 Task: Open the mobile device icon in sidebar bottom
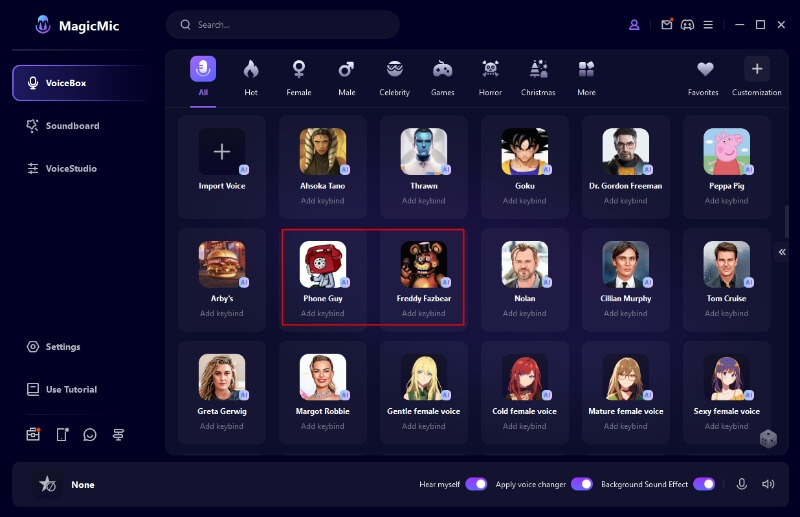click(x=62, y=434)
